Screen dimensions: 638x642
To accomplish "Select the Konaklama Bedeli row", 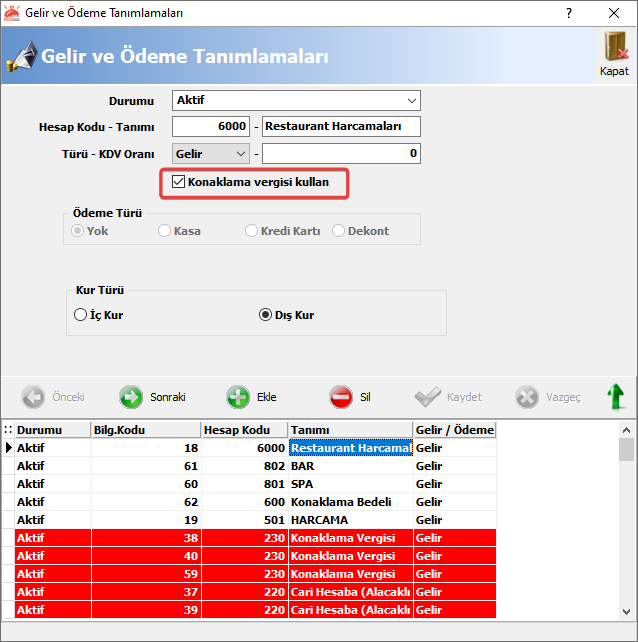I will [x=256, y=502].
